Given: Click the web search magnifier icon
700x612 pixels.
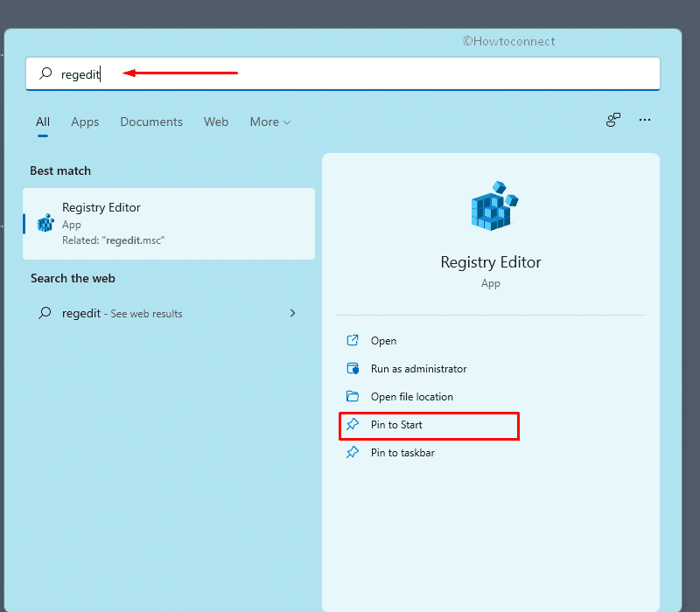Looking at the screenshot, I should (x=45, y=313).
